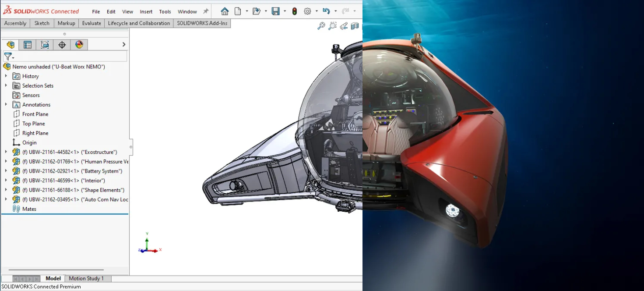Select "Nemo unshaded" top assembly label
The image size is (644, 291).
click(59, 67)
